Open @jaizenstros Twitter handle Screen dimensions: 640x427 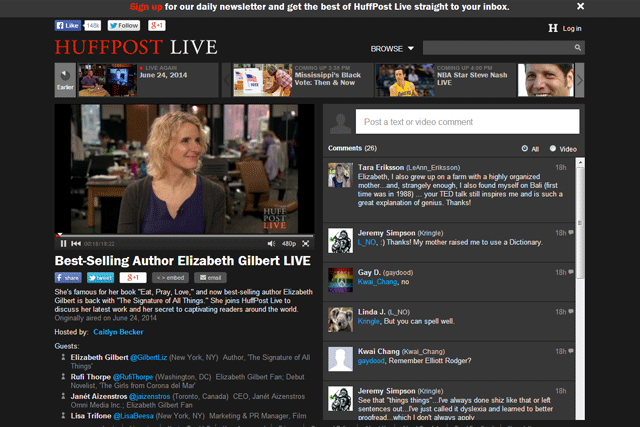pyautogui.click(x=149, y=397)
